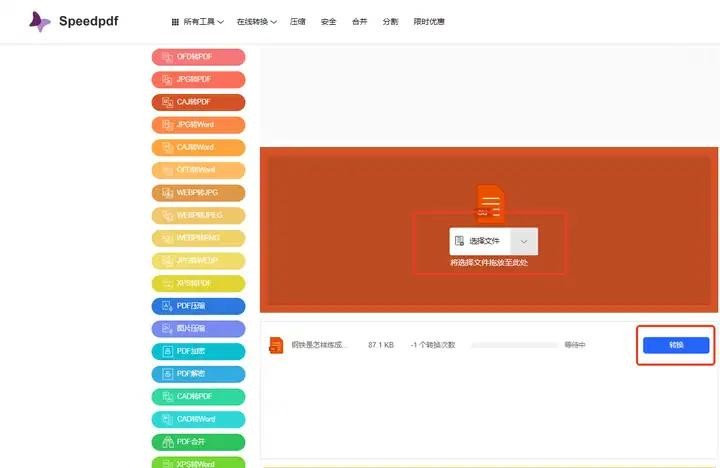Screen dimensions: 720x468
Task: Open the OFD转PDF tool
Action: point(198,57)
